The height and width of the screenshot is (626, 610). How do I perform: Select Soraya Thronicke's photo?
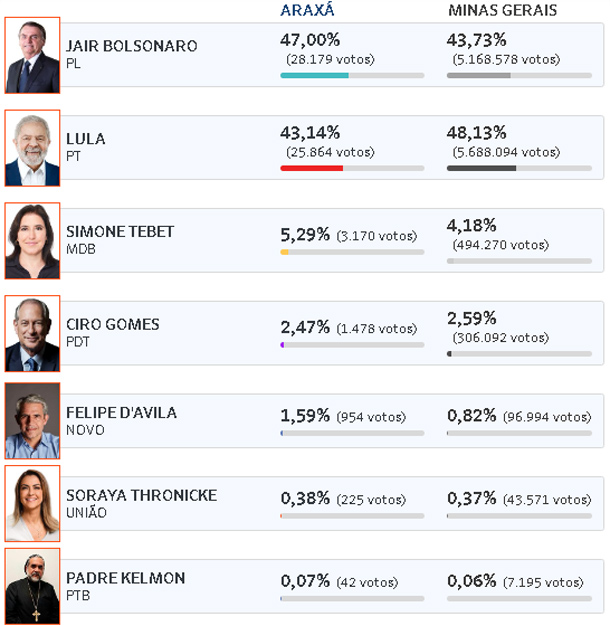[32, 503]
